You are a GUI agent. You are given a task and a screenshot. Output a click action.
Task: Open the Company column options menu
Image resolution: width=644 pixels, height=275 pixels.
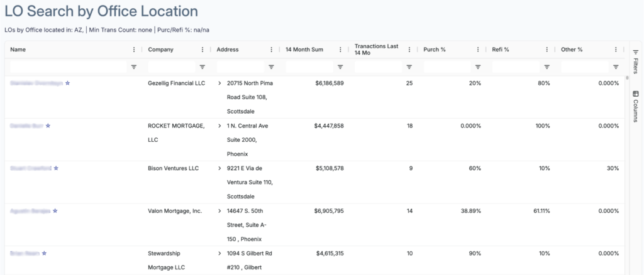tap(202, 50)
